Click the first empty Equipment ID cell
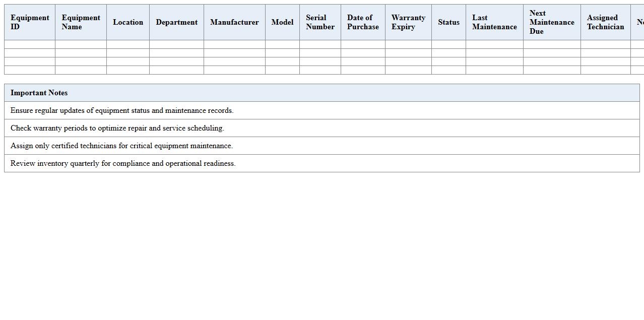Viewport: 644px width, 320px height. click(x=30, y=45)
